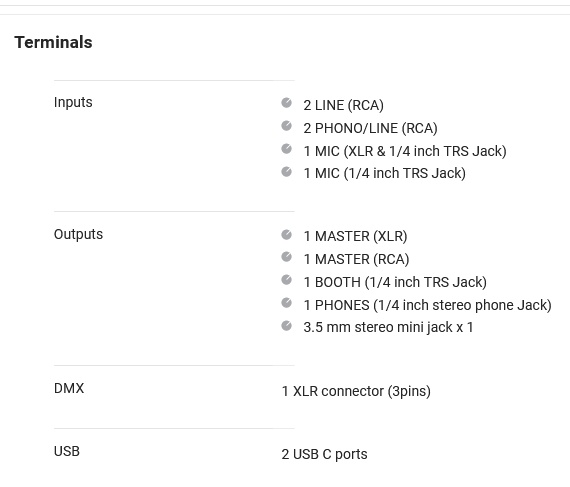Image resolution: width=570 pixels, height=487 pixels.
Task: Click the bullet next to 1 MIC (XLR & 1/4 inch TRS Jack)
Action: click(x=286, y=149)
